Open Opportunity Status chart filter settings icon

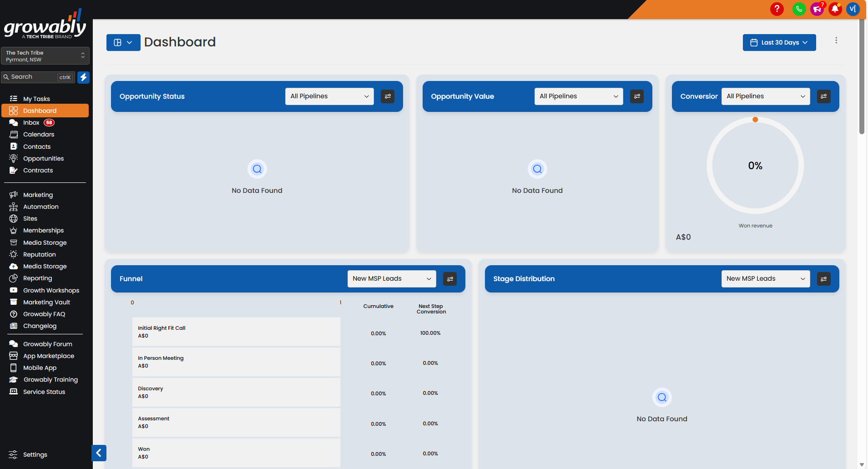[x=388, y=96]
